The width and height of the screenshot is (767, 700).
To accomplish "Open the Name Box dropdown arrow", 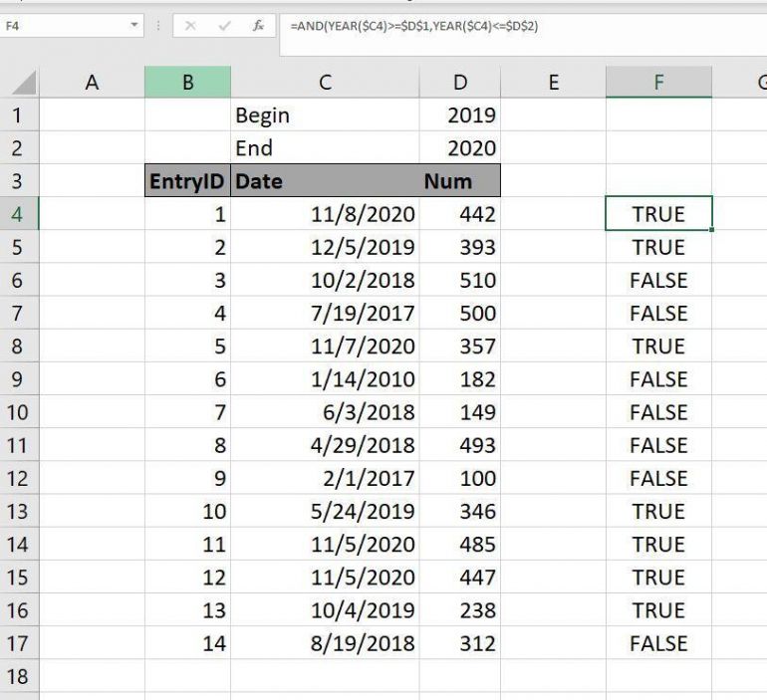I will tap(135, 26).
